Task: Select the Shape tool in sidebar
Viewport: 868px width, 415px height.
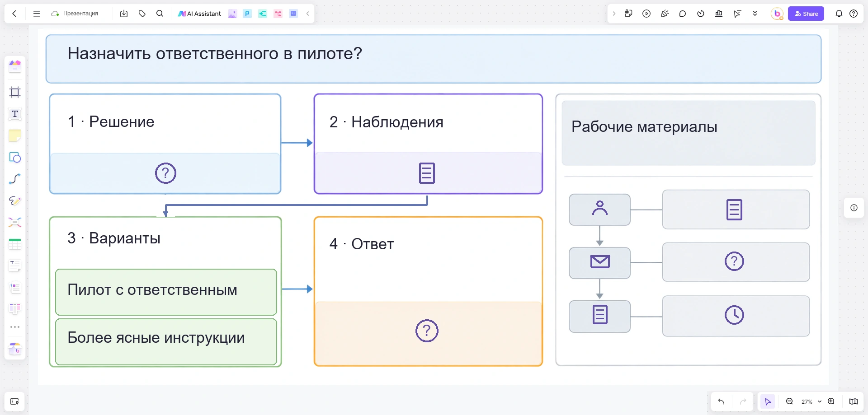Action: tap(15, 157)
